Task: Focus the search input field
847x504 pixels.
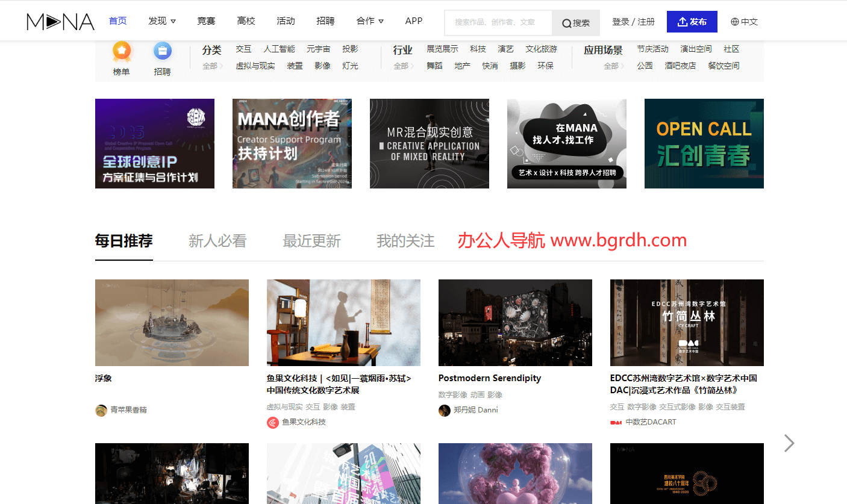Action: click(x=498, y=22)
